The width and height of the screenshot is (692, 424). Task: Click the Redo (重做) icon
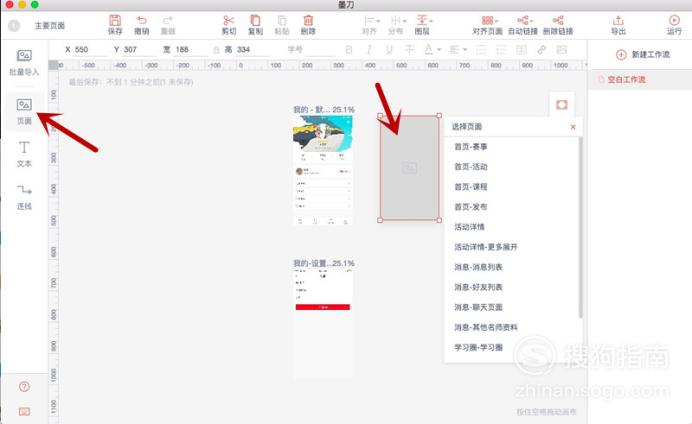click(168, 25)
